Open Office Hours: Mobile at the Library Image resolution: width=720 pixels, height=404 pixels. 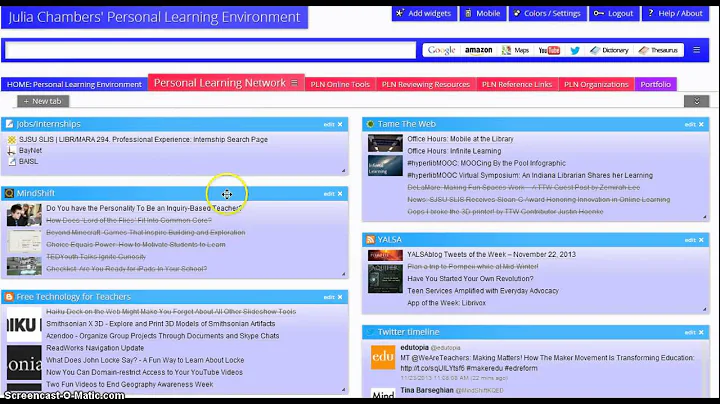460,139
